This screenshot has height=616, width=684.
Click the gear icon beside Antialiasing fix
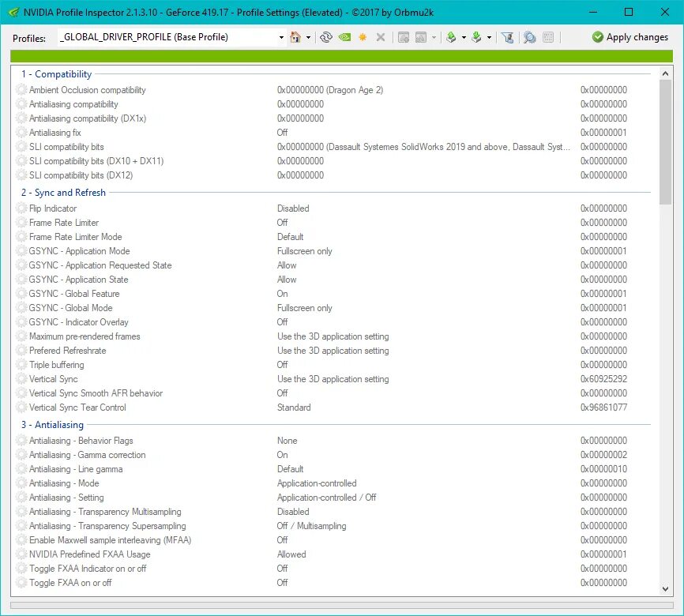point(21,133)
